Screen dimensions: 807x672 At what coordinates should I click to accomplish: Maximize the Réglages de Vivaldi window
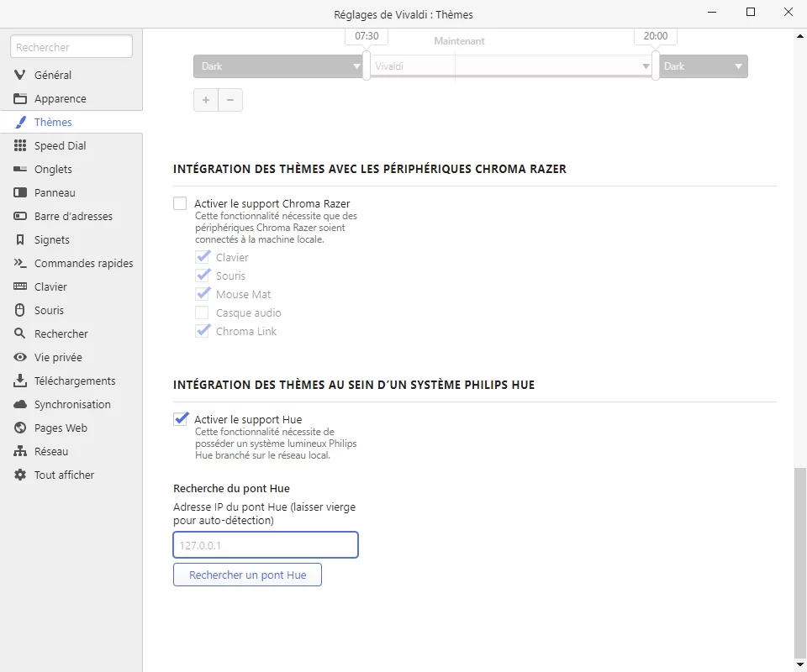coord(751,12)
